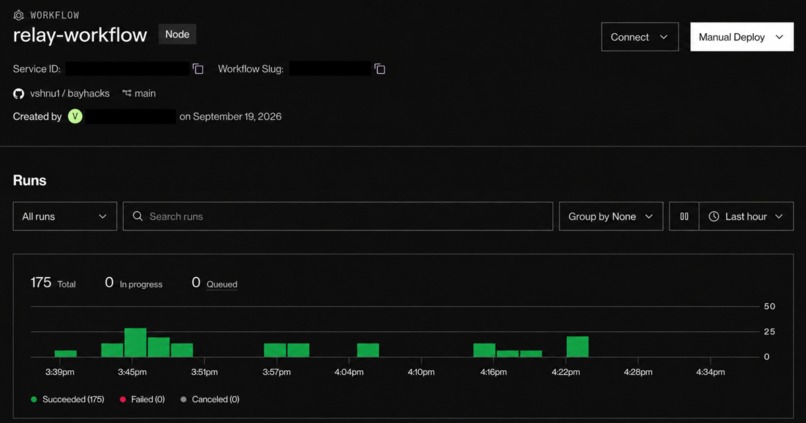
Task: Click the relay-workflow title
Action: pyautogui.click(x=80, y=35)
